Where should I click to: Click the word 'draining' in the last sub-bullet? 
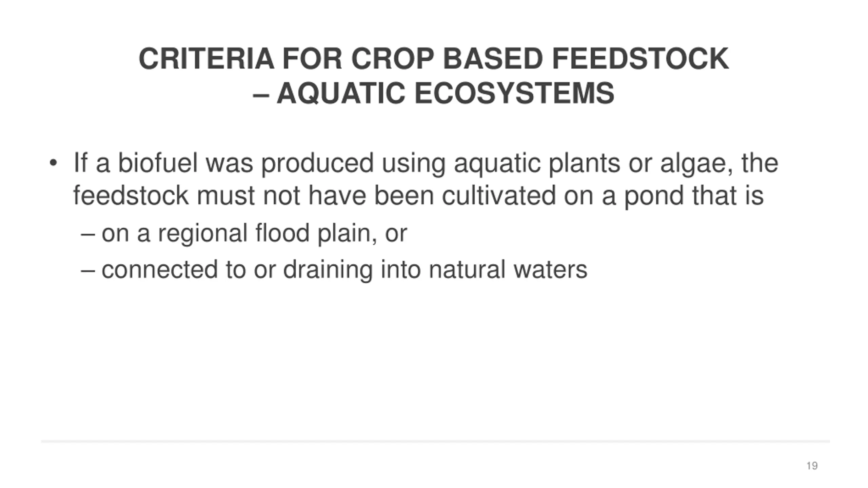coord(328,271)
